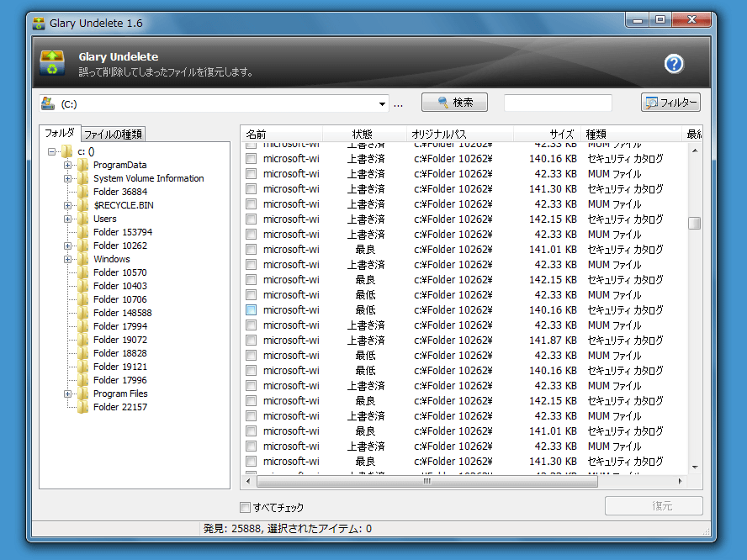Click the left arrow of the horizontal scrollbar
Image resolution: width=747 pixels, height=560 pixels.
[x=248, y=482]
